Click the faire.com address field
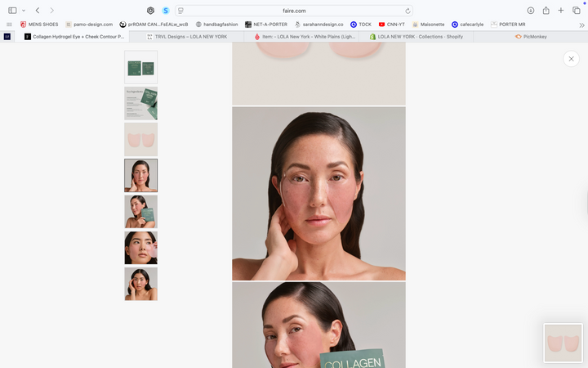This screenshot has width=588, height=368. [294, 11]
